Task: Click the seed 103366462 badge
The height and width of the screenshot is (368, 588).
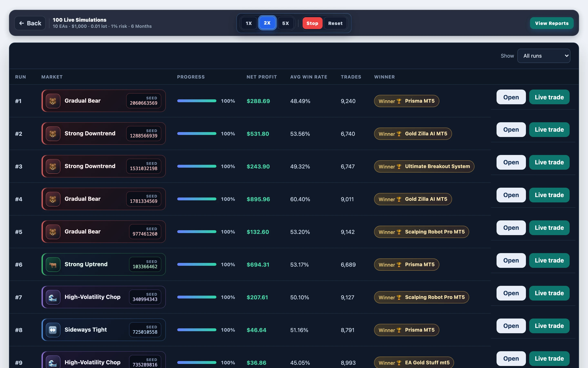Action: click(x=145, y=264)
